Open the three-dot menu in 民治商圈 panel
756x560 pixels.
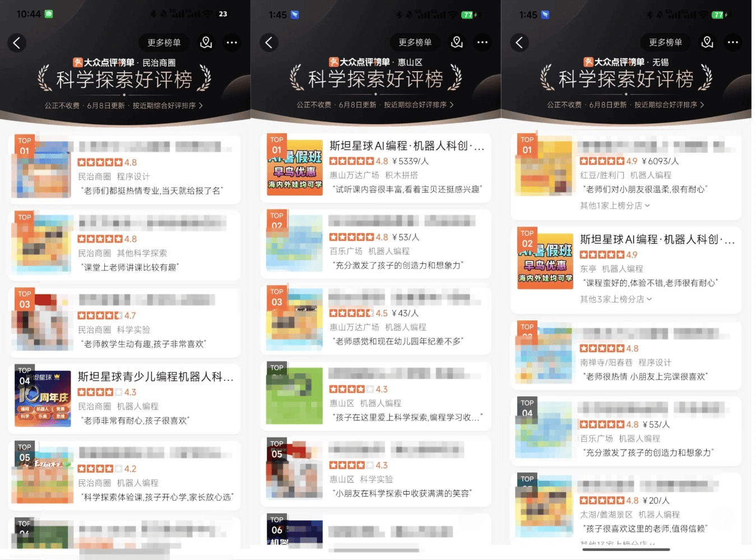[232, 43]
